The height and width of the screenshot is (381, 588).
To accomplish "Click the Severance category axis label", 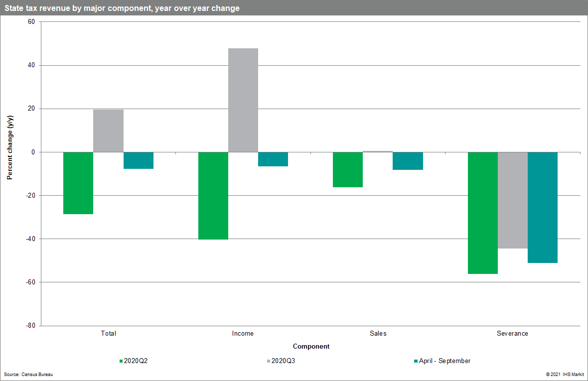I will coord(512,333).
